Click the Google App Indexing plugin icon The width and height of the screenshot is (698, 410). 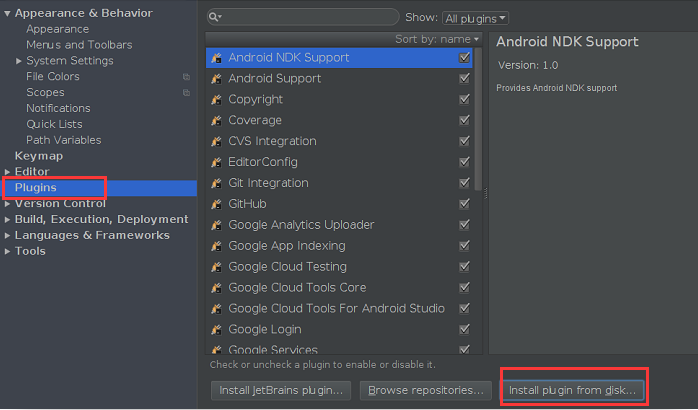pyautogui.click(x=217, y=246)
